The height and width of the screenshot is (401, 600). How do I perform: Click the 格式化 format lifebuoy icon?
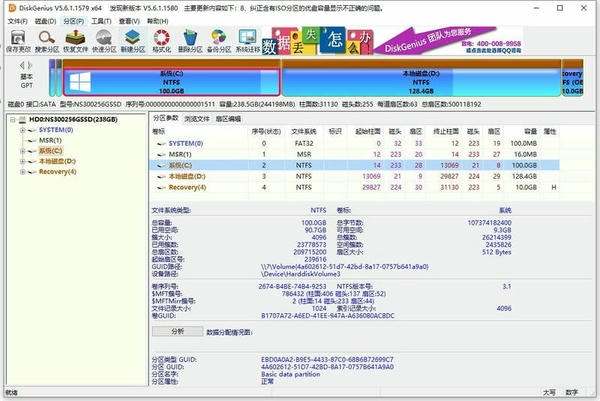click(x=161, y=37)
